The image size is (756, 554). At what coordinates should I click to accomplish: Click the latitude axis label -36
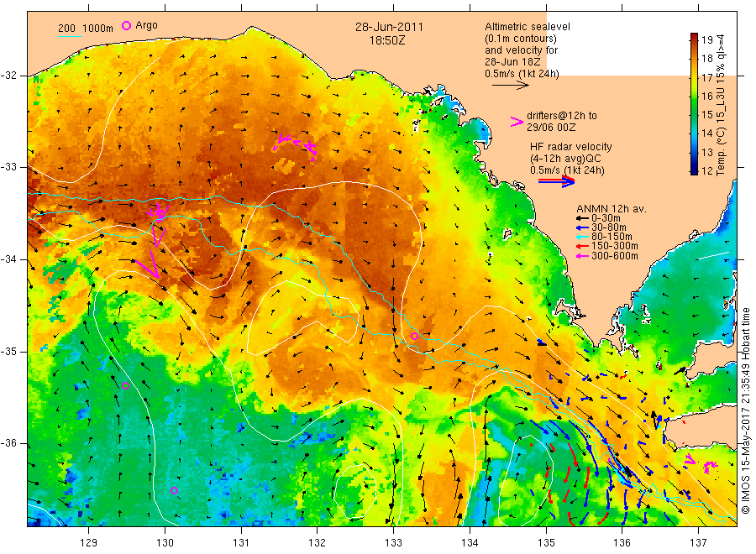9,443
